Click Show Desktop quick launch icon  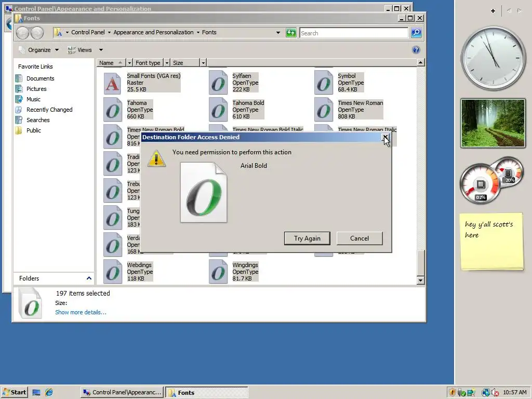(x=36, y=393)
